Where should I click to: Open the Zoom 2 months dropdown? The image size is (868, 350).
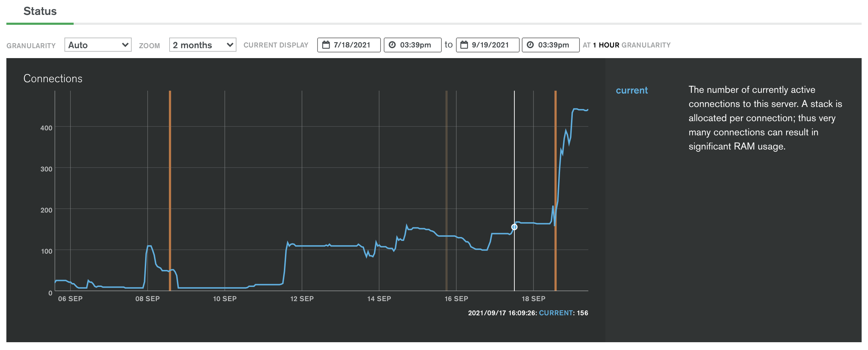pyautogui.click(x=203, y=45)
